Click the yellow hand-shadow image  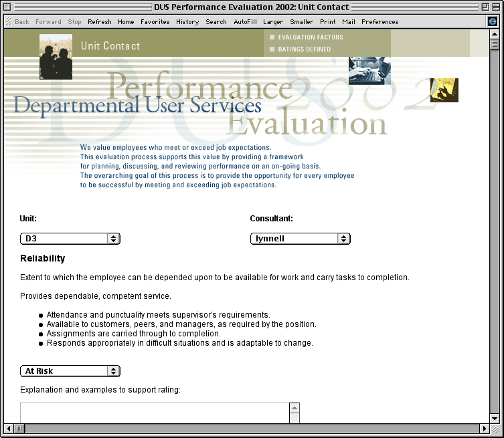click(444, 90)
